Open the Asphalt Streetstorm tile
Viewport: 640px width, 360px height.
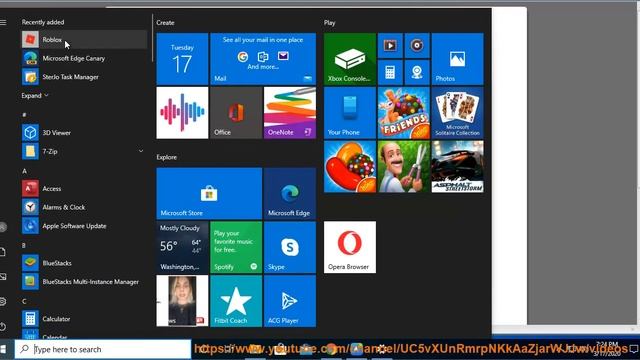(x=458, y=167)
